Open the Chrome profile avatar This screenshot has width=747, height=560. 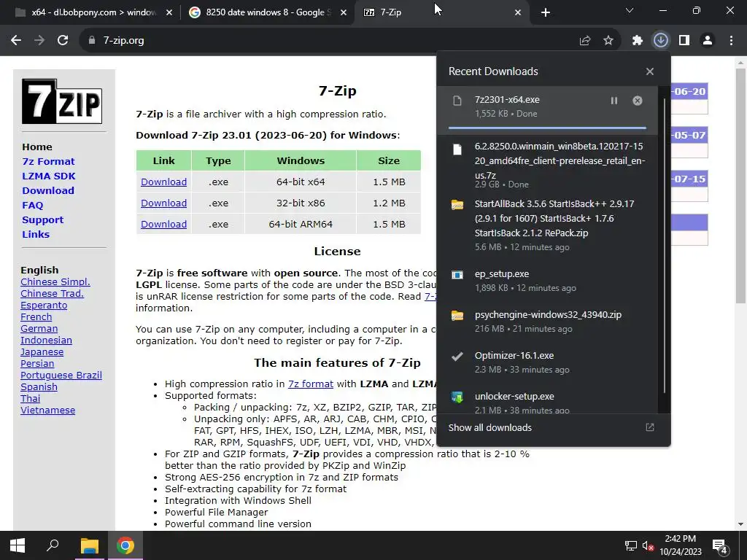(x=708, y=41)
